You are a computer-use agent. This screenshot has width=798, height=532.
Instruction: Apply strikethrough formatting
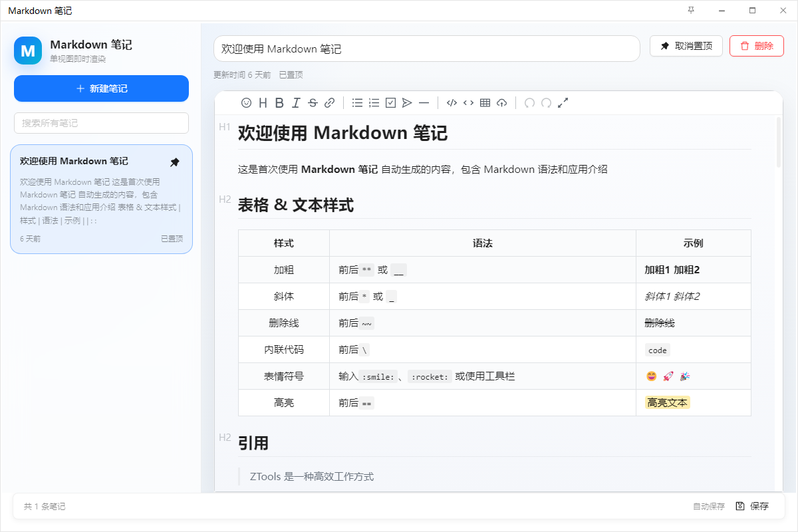click(313, 103)
